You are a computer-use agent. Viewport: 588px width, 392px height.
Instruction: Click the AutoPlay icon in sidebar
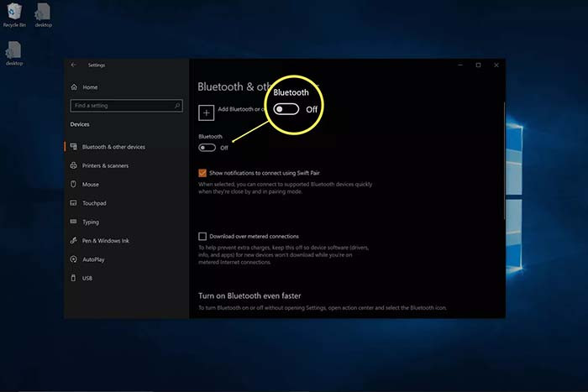[74, 259]
